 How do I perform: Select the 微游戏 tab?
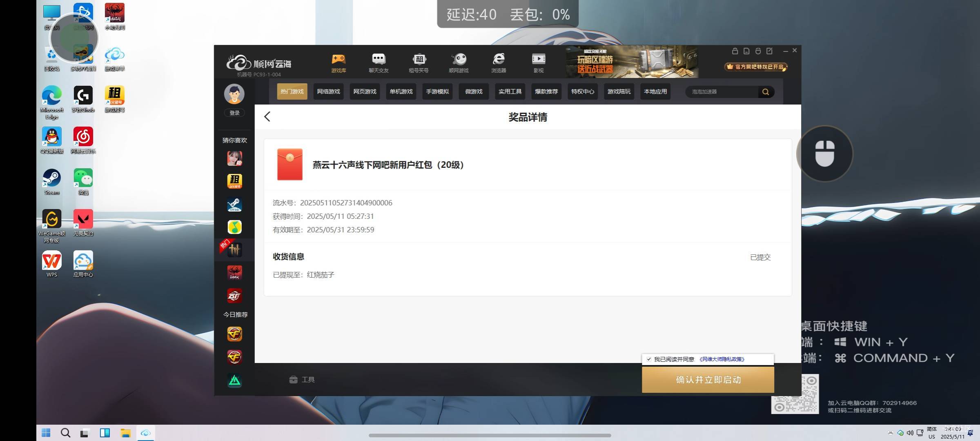coord(474,91)
